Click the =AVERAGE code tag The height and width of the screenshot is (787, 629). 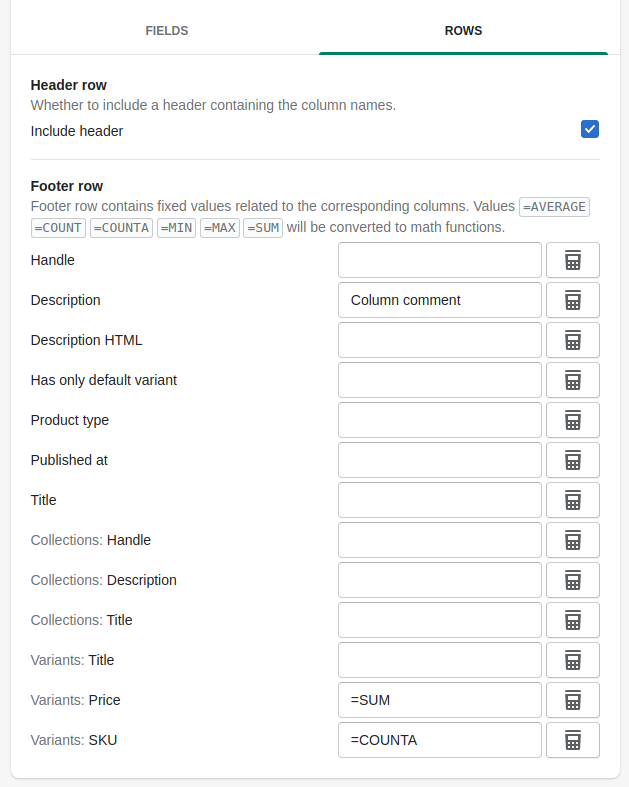tap(554, 207)
